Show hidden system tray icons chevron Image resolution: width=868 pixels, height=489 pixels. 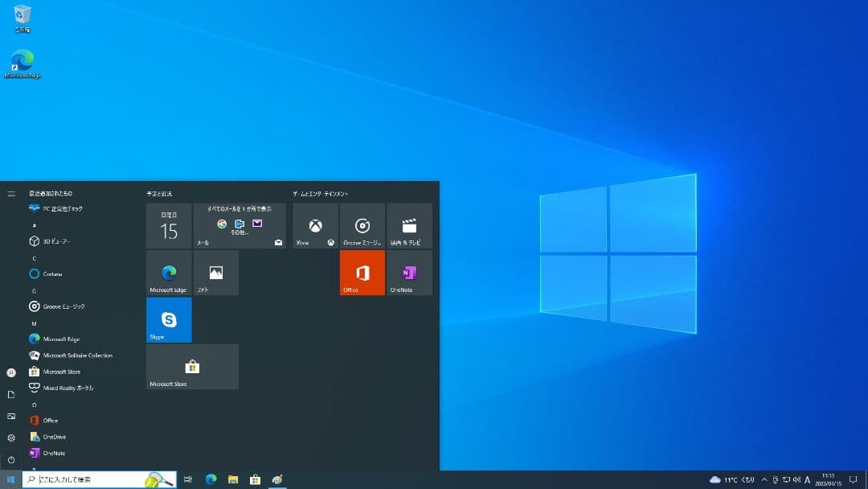tap(764, 479)
